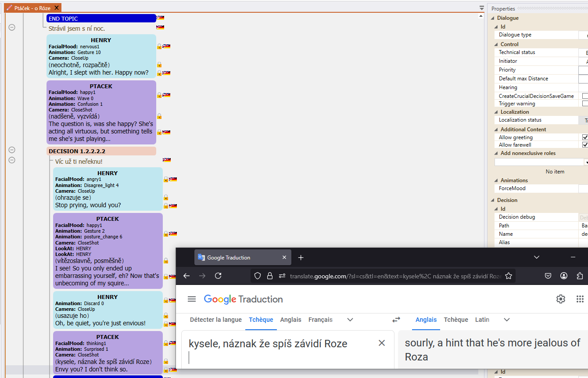Expand more source languages chevron
This screenshot has width=588, height=378.
350,320
